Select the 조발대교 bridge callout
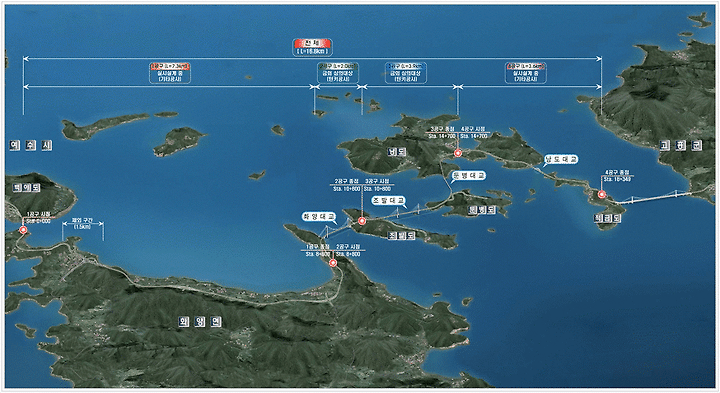This screenshot has width=720, height=393. (388, 201)
